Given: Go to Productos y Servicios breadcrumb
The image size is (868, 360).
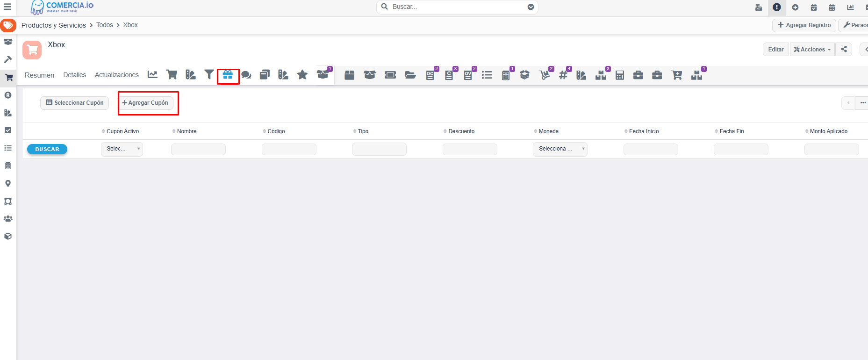Looking at the screenshot, I should [x=54, y=25].
